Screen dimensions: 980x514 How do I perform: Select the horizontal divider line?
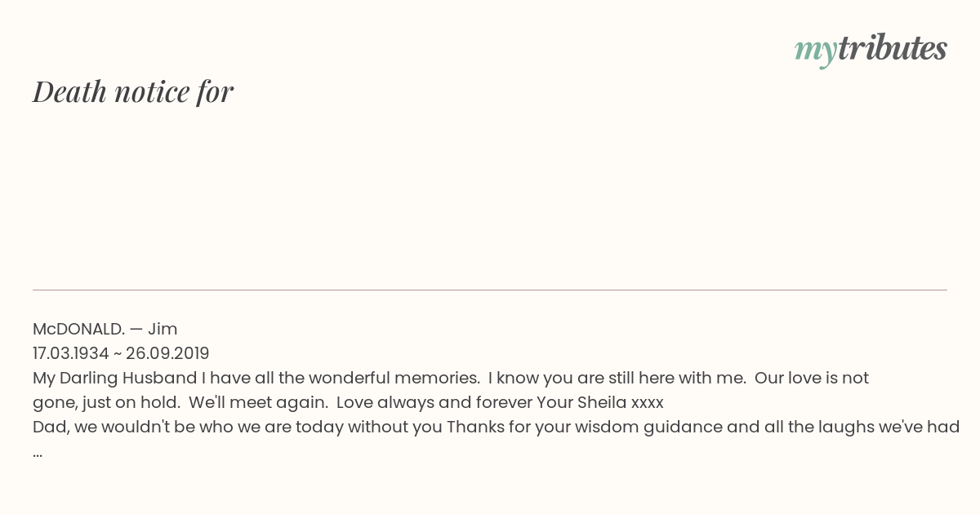[490, 290]
